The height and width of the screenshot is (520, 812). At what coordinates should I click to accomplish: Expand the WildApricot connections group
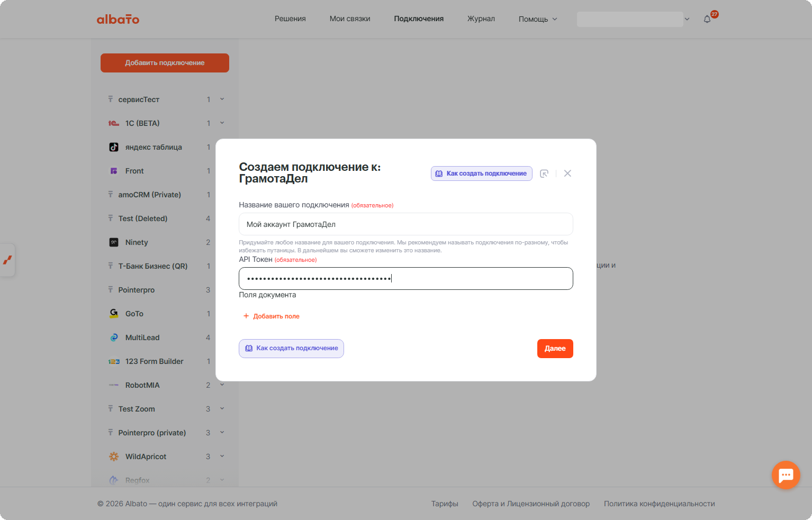[x=222, y=456]
